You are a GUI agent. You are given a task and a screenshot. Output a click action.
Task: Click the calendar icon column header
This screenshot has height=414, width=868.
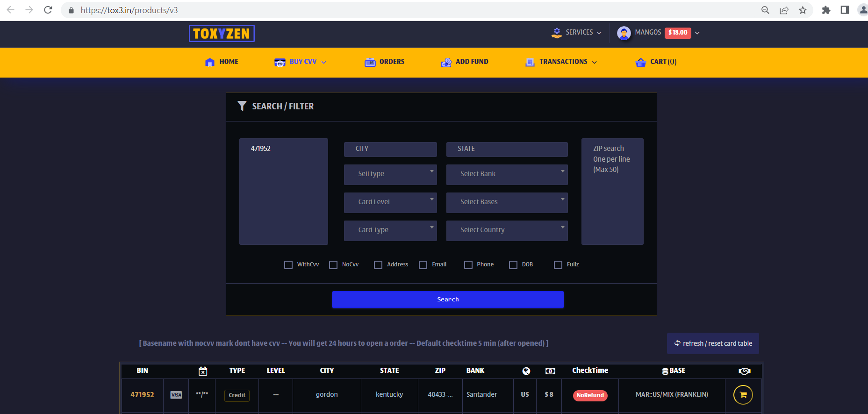202,371
